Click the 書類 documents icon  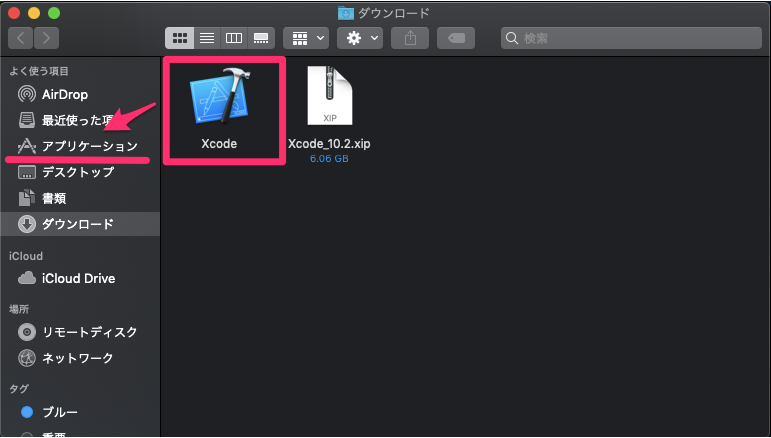(x=27, y=198)
